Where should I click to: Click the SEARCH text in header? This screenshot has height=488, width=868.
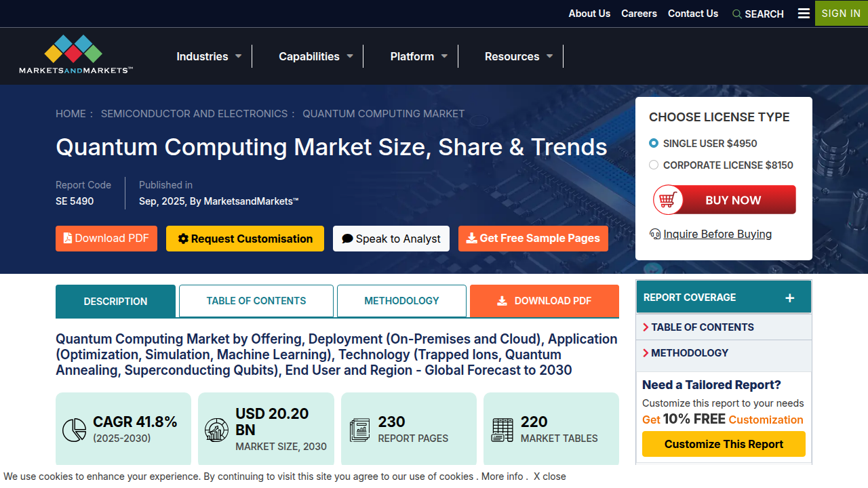764,14
